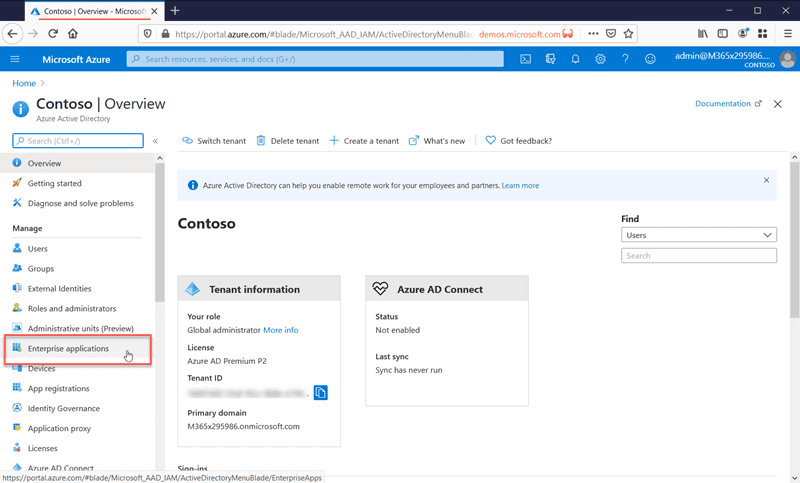800x483 pixels.
Task: Open the Azure portal hamburger menu
Action: pyautogui.click(x=15, y=60)
